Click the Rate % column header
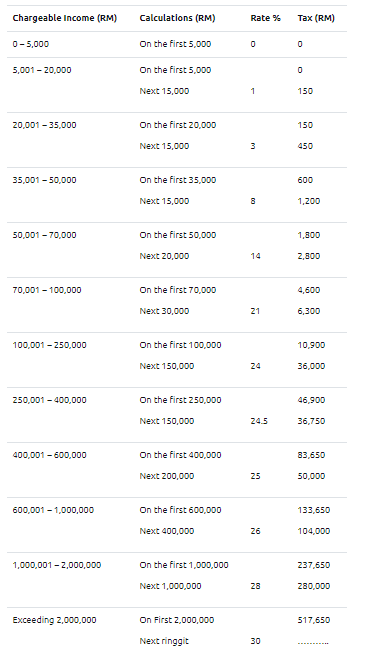This screenshot has width=365, height=661. point(265,18)
